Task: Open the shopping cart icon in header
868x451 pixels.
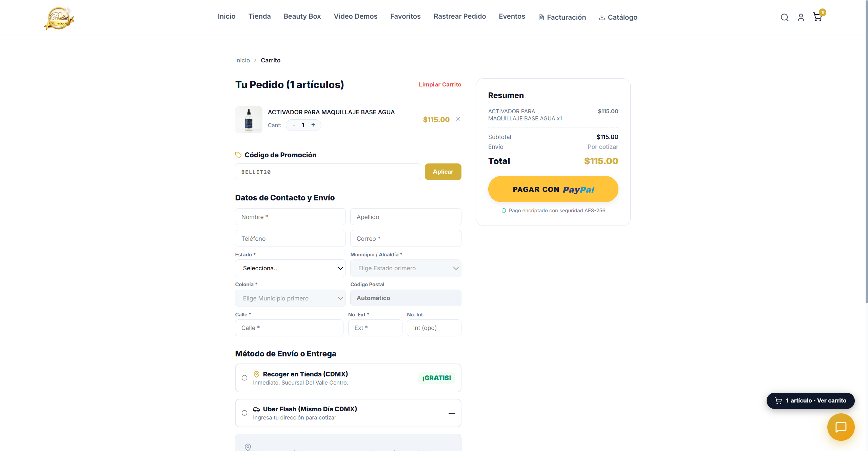Action: click(x=818, y=17)
